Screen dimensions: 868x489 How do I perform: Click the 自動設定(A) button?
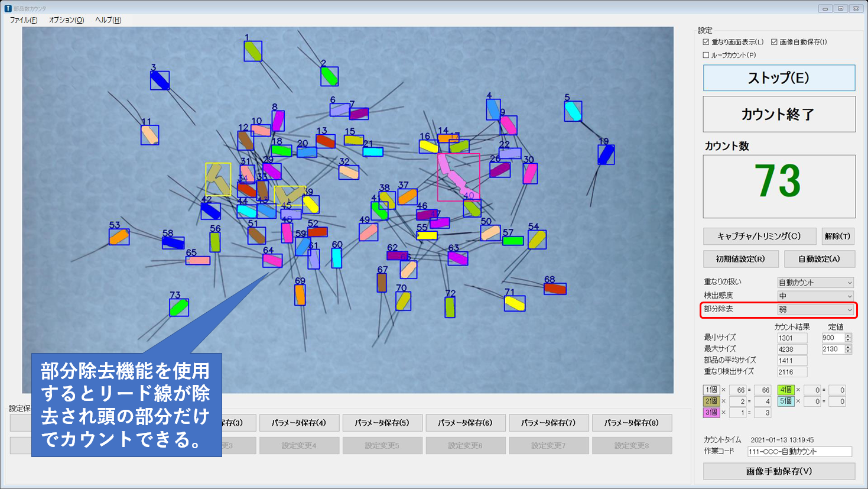coord(819,259)
